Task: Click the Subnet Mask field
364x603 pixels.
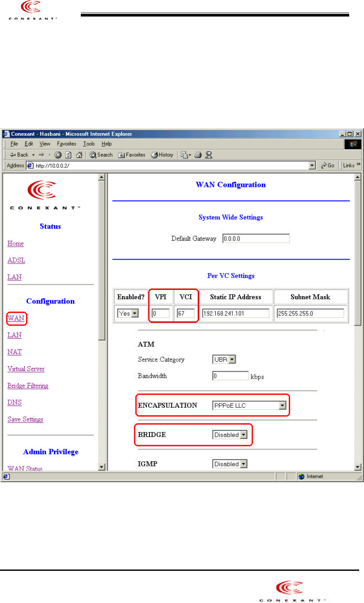Action: 311,313
